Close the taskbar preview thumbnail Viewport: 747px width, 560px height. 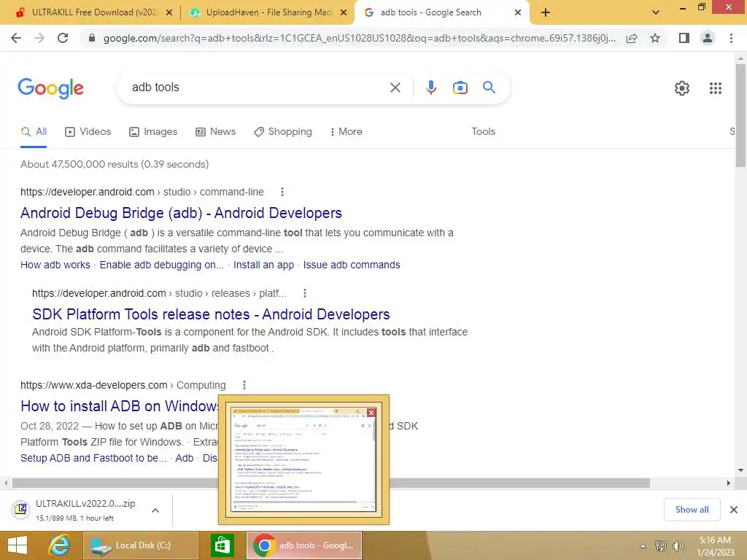[371, 413]
